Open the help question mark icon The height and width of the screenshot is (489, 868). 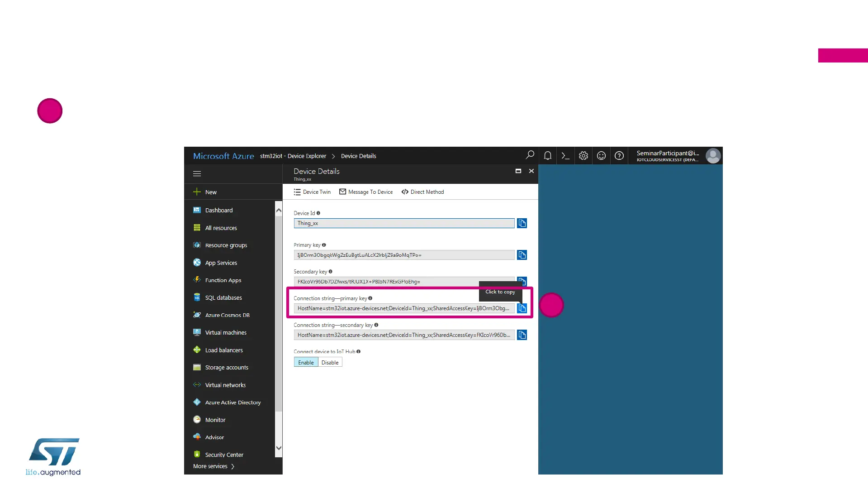(x=619, y=156)
